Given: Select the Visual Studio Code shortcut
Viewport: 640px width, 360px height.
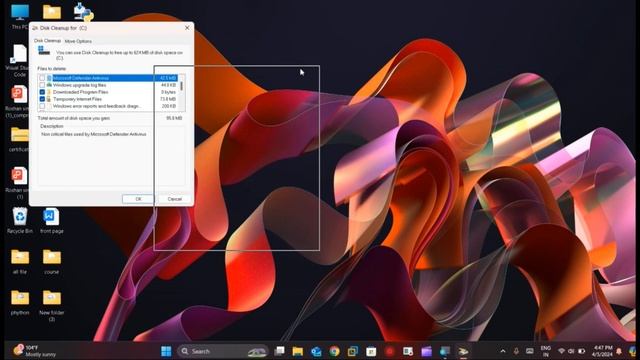Looking at the screenshot, I should point(19,61).
